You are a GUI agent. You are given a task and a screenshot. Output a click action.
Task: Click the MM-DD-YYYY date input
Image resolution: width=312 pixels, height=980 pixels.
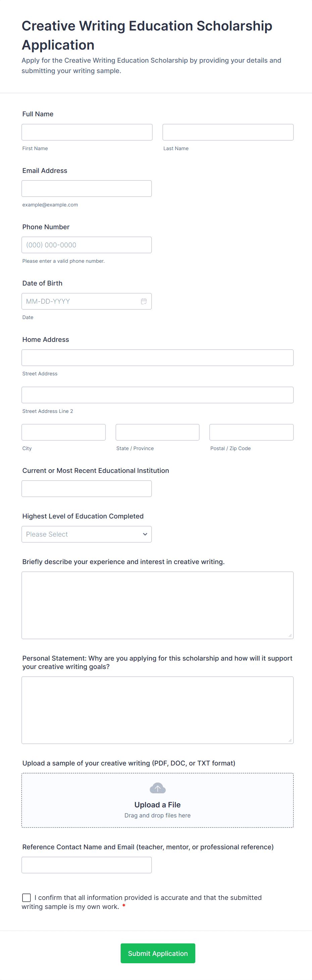click(x=80, y=301)
